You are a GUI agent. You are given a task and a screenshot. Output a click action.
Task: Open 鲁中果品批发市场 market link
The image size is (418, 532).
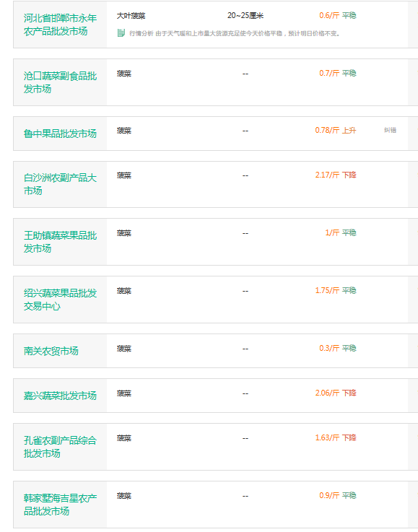60,134
